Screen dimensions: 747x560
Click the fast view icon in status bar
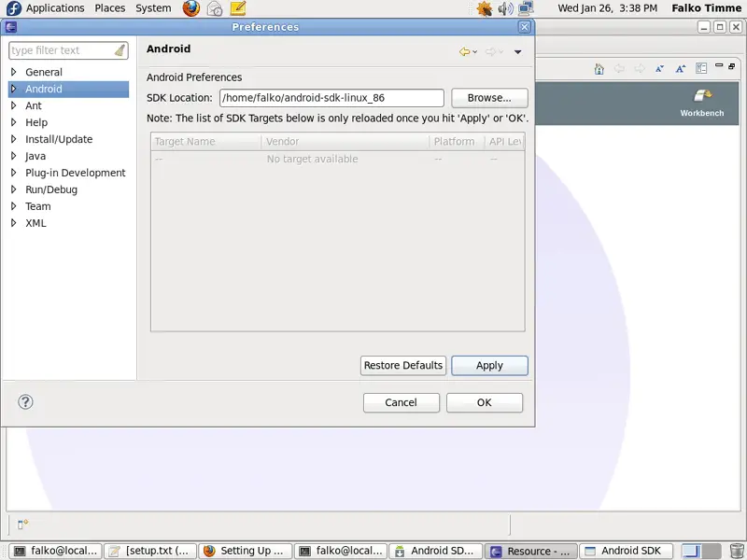pos(22,525)
